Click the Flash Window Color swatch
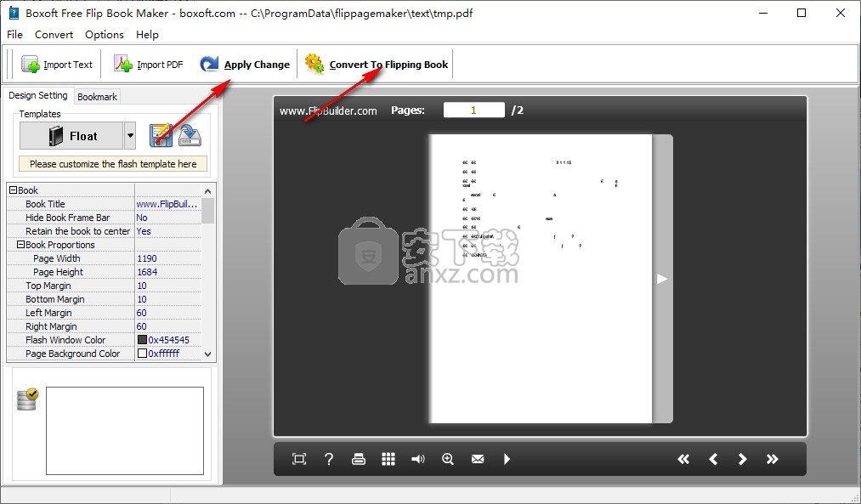The width and height of the screenshot is (861, 504). [x=142, y=340]
